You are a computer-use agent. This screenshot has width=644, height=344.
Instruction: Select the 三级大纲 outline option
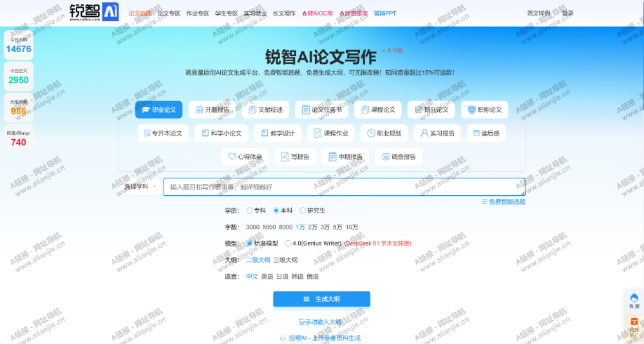(285, 260)
